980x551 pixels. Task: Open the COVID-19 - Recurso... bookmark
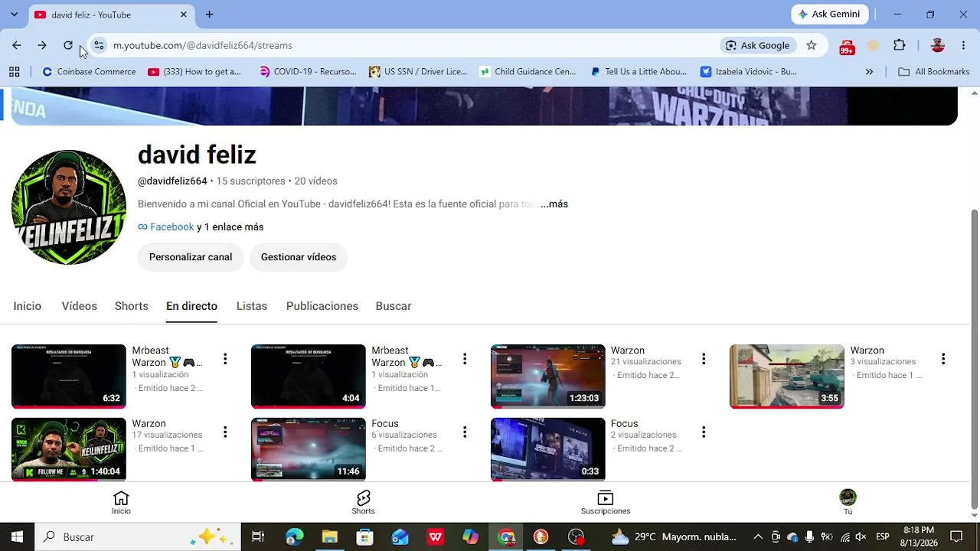pyautogui.click(x=308, y=72)
